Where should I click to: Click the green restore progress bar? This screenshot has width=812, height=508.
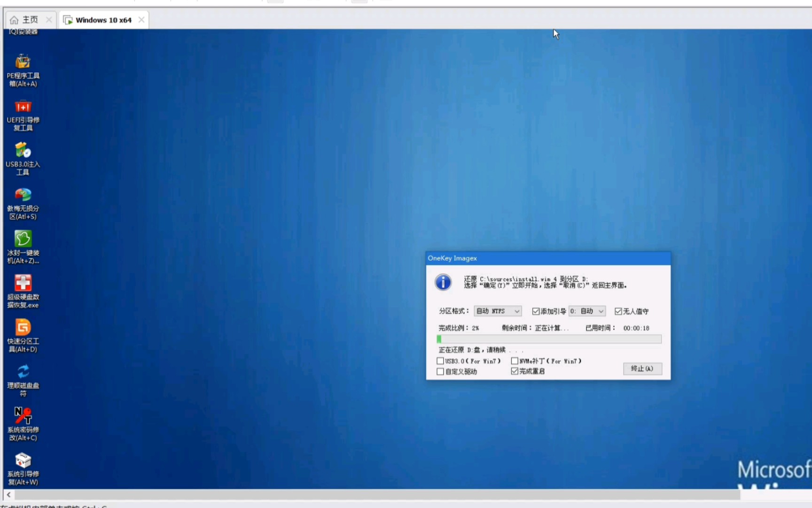pyautogui.click(x=549, y=339)
